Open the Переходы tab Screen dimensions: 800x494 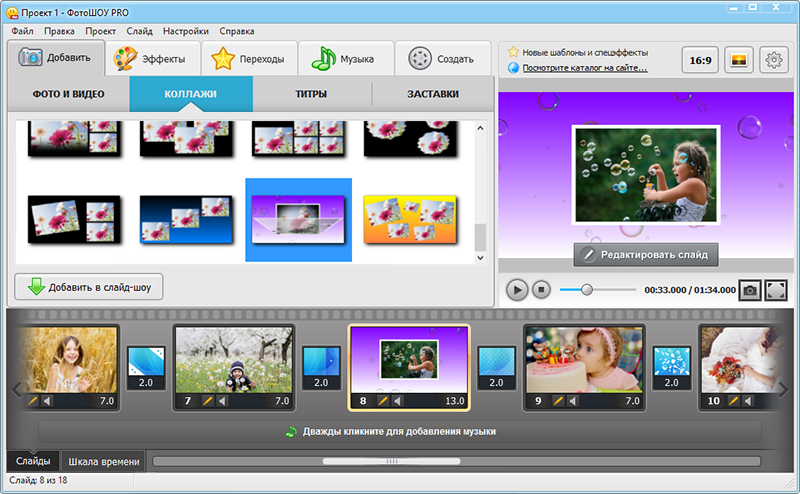click(249, 59)
